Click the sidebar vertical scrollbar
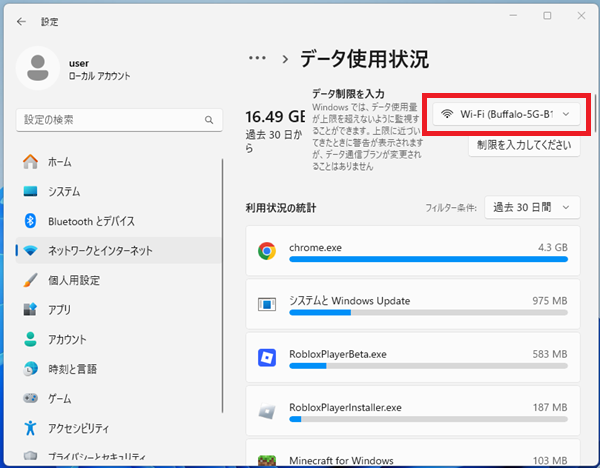Screen dimensions: 600x468 click(x=222, y=286)
